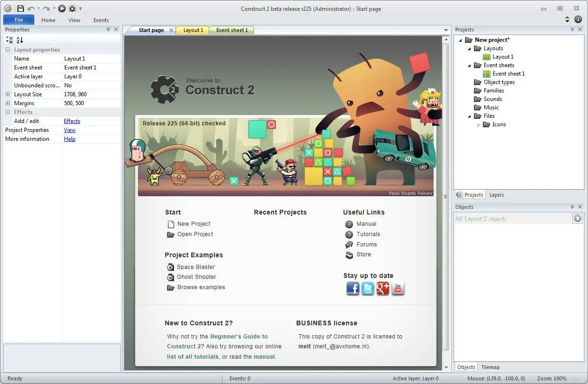Click the Google Plus social icon
588x384 pixels.
click(383, 288)
